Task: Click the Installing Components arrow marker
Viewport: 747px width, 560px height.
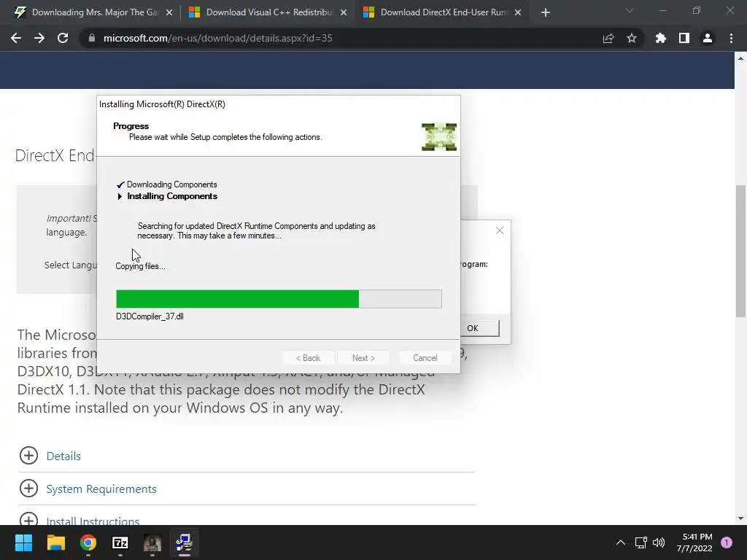Action: pos(120,196)
